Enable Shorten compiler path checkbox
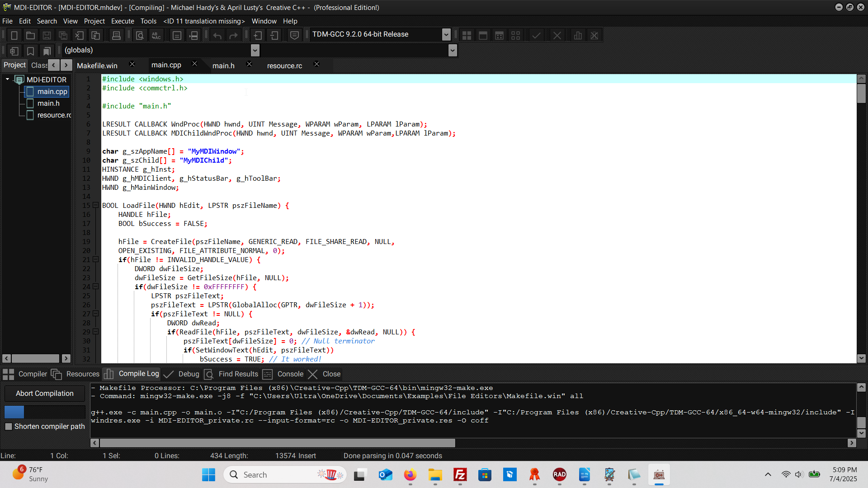Image resolution: width=868 pixels, height=488 pixels. 9,427
